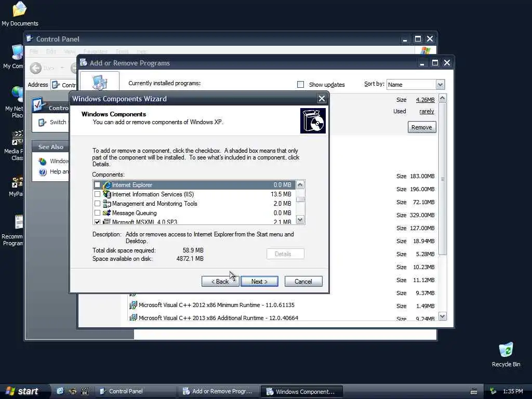
Task: Click the Message Queuing envelope icon
Action: pos(107,213)
